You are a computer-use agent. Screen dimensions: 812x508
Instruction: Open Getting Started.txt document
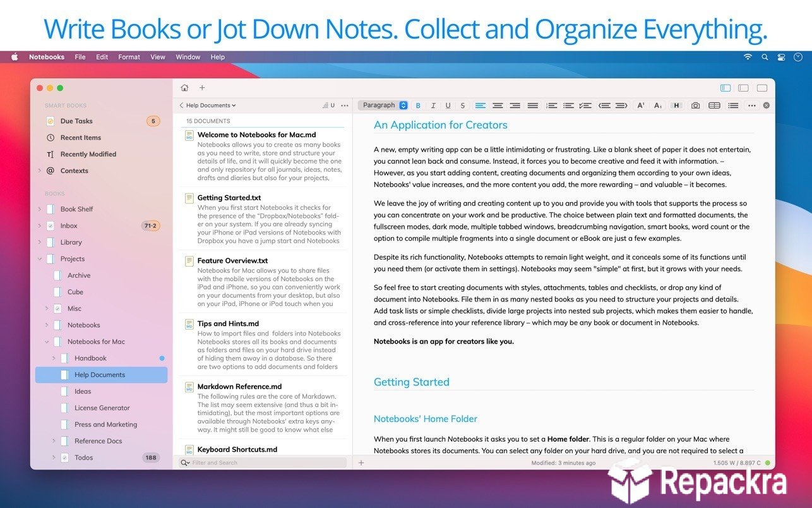click(x=263, y=219)
